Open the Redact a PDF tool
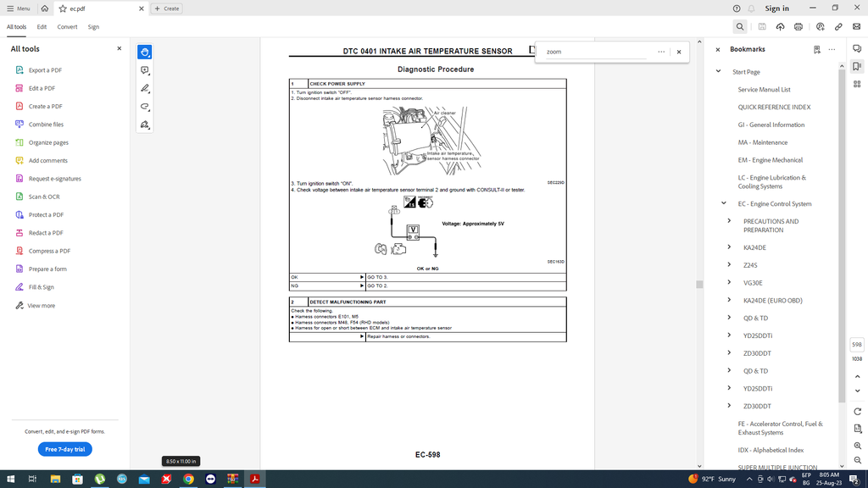Viewport: 868px width, 488px height. point(39,233)
